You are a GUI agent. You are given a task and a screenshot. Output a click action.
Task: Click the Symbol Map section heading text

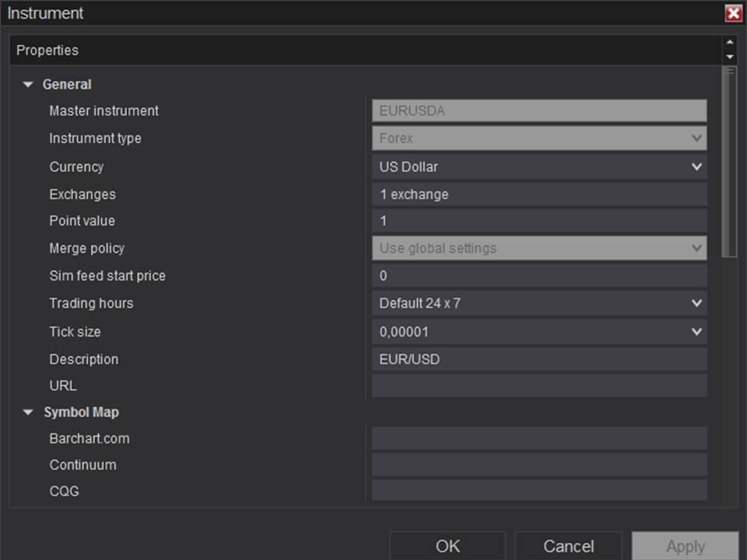82,412
